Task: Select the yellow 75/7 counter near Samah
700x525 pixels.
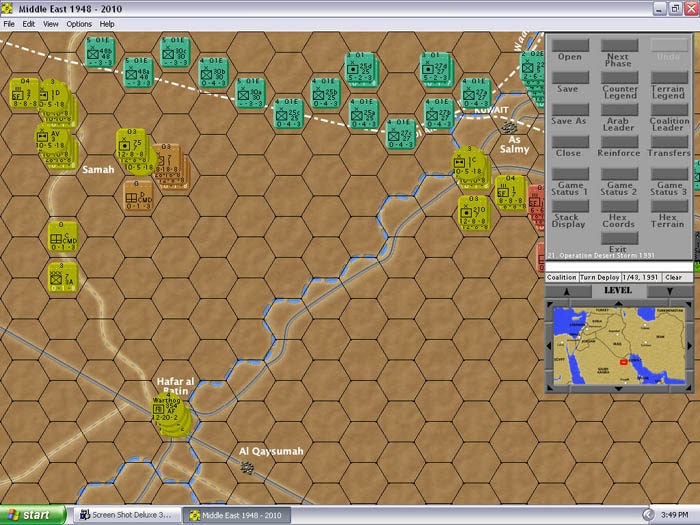Action: [131, 144]
